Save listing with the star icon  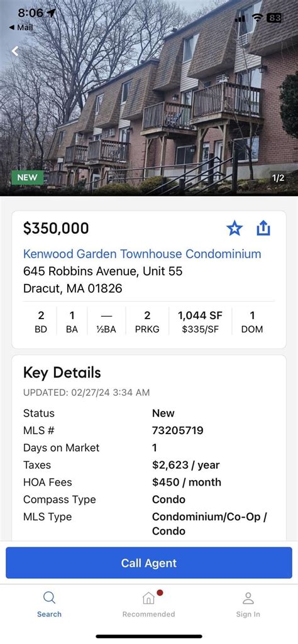(x=235, y=228)
